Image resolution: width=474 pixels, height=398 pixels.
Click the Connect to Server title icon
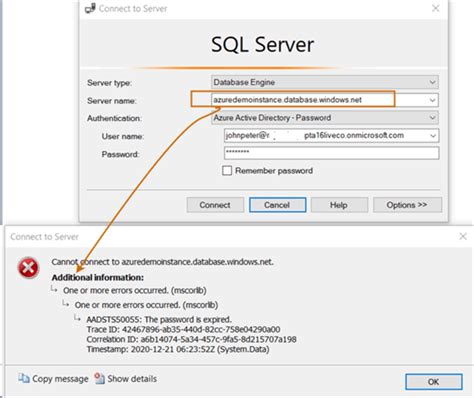90,8
